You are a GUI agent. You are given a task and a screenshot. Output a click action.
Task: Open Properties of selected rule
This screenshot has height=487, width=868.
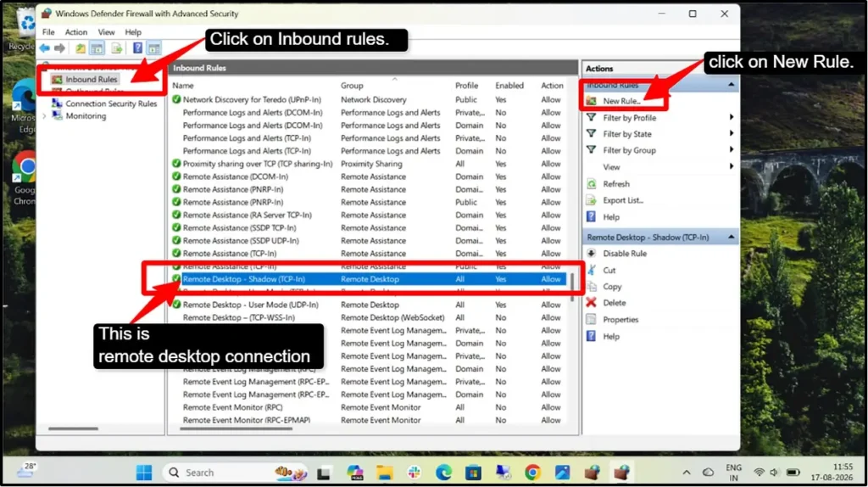point(620,320)
